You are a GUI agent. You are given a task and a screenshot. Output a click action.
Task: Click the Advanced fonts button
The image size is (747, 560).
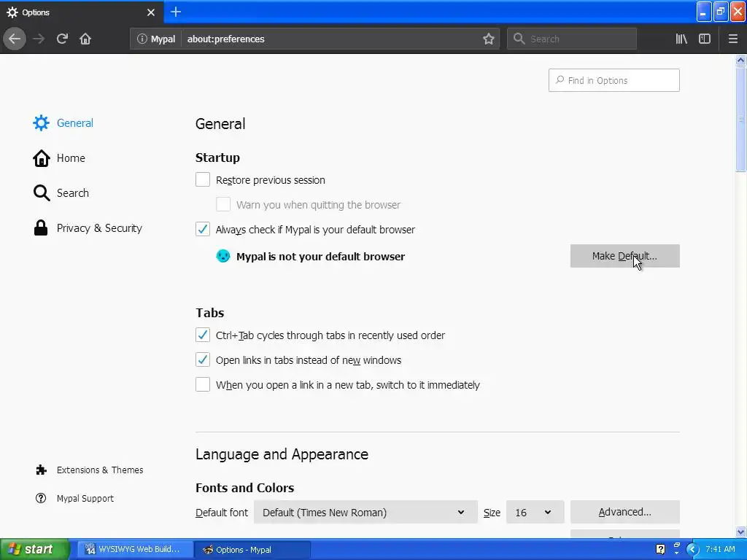tap(624, 512)
